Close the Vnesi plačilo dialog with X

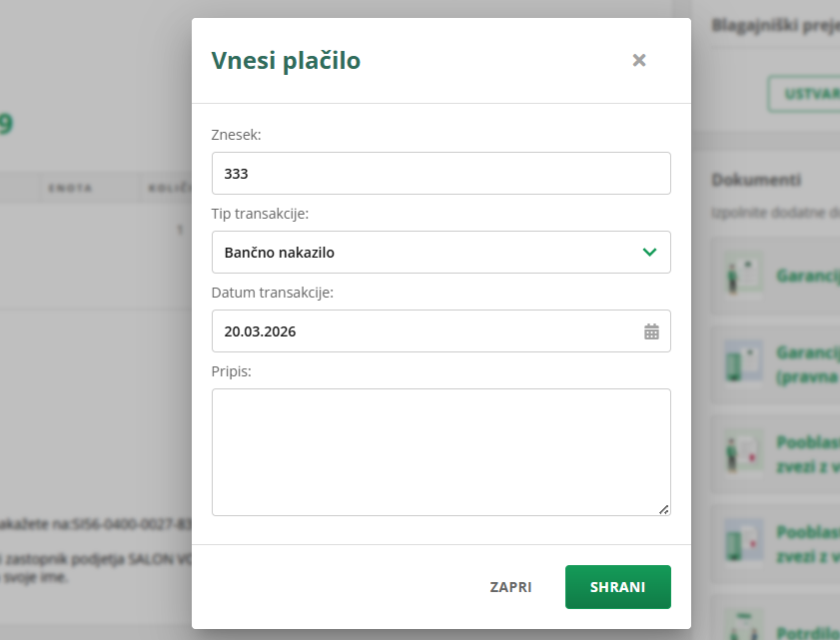[639, 60]
